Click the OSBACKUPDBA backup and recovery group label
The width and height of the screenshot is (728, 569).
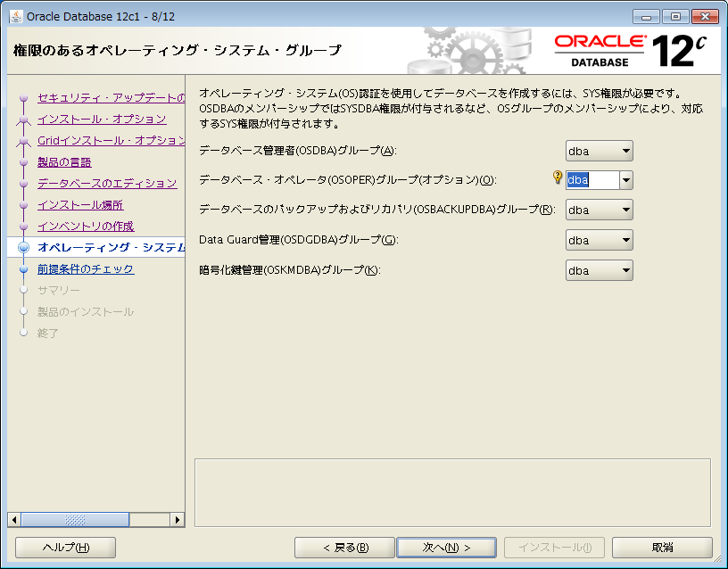coord(377,210)
